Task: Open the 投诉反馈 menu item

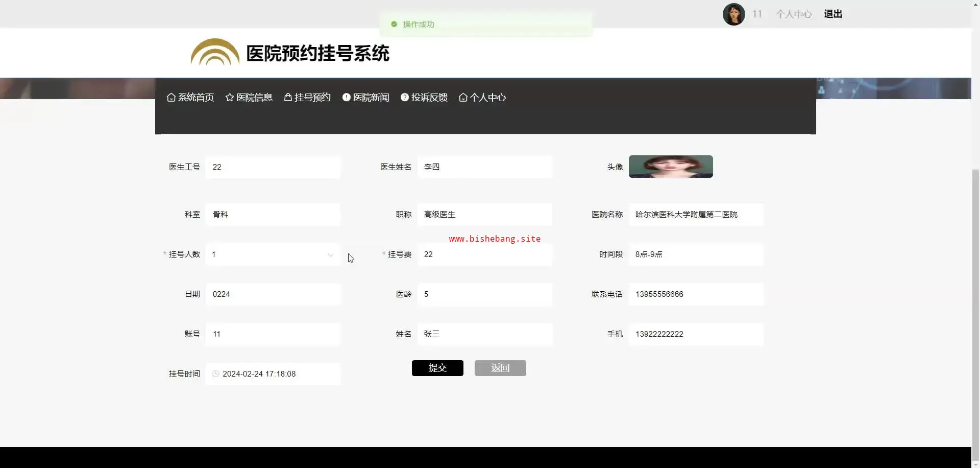Action: pos(424,97)
